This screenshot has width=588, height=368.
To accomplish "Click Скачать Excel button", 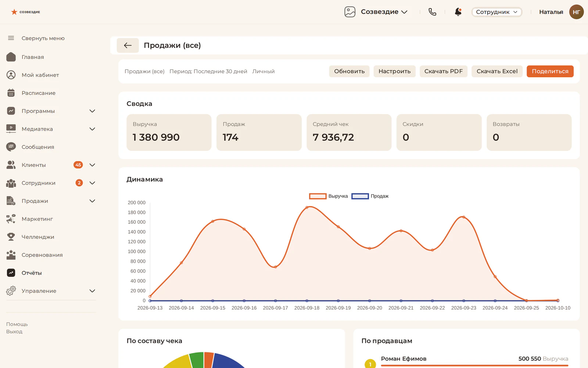I will pyautogui.click(x=497, y=71).
